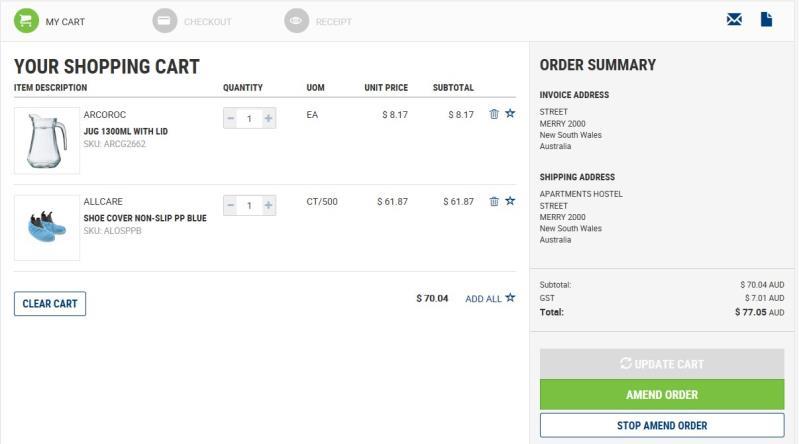
Task: Click the Stop Amend Order button
Action: 662,425
